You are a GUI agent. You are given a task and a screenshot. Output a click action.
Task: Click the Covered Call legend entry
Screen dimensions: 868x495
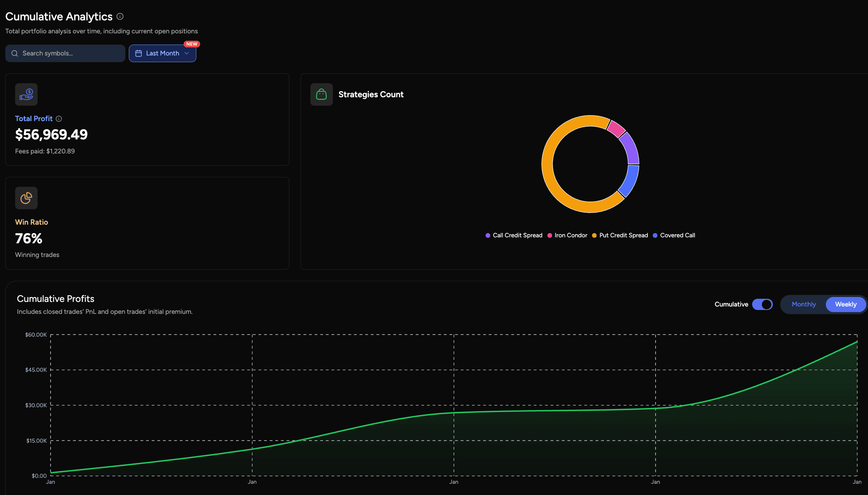[x=677, y=235]
